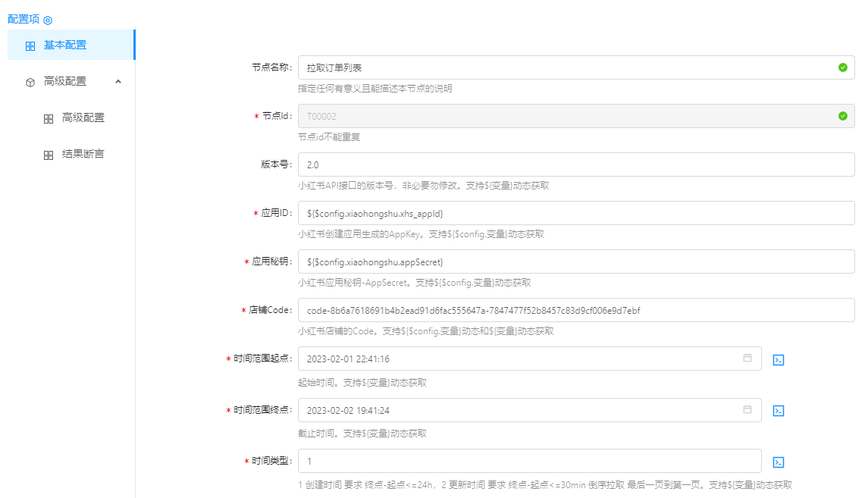The width and height of the screenshot is (868, 498).
Task: Click the grid icon next to 基本配置
Action: pyautogui.click(x=30, y=45)
